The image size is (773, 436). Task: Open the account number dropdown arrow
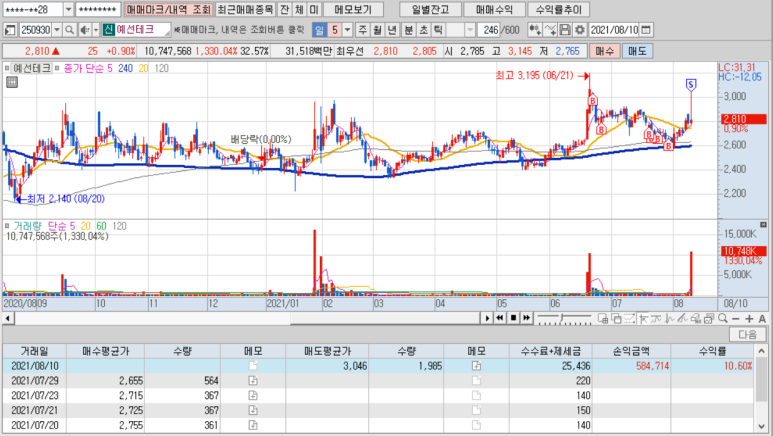69,9
